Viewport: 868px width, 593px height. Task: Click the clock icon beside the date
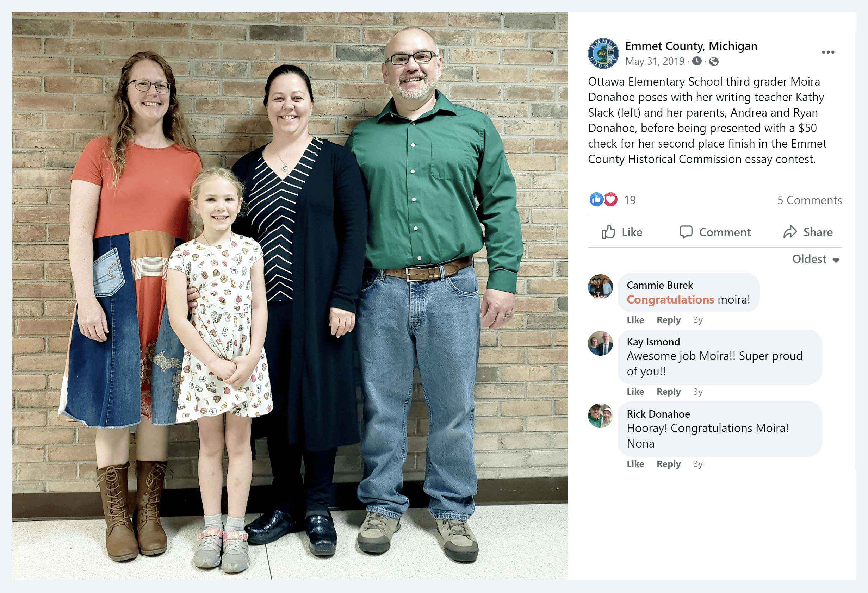click(x=696, y=61)
